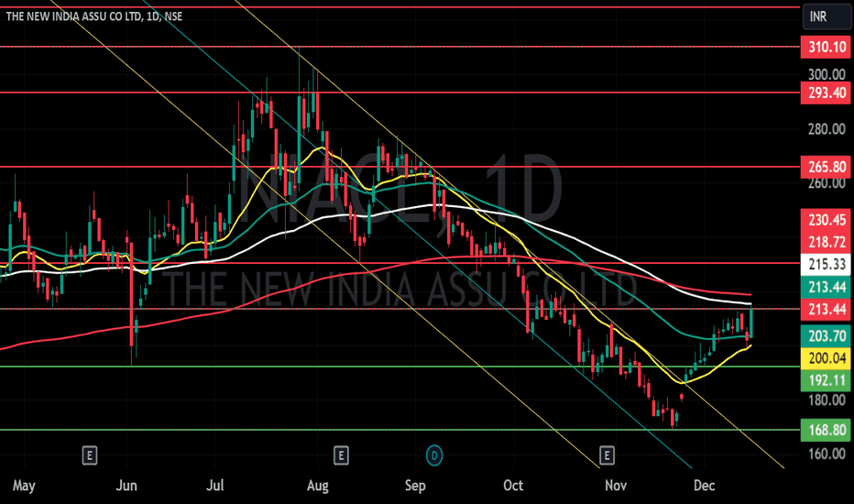Click the 300.00 price scale value
Viewport: 854px width, 504px height.
[827, 74]
